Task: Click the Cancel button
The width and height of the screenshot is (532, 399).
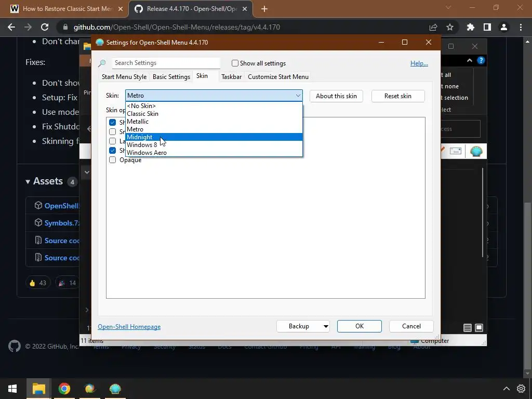Action: tap(411, 326)
